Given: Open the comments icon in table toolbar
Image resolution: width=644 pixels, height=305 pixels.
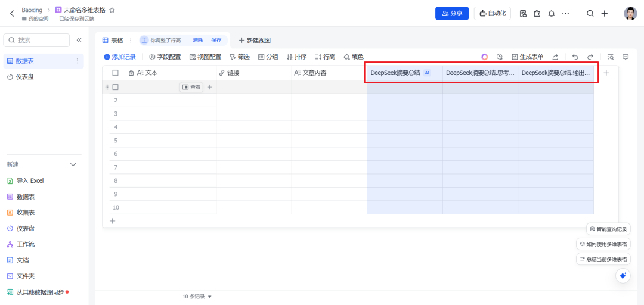Looking at the screenshot, I should pos(626,57).
